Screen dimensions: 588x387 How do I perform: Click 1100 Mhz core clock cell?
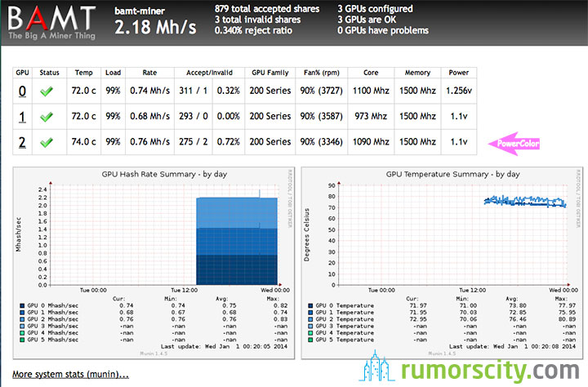(x=371, y=91)
